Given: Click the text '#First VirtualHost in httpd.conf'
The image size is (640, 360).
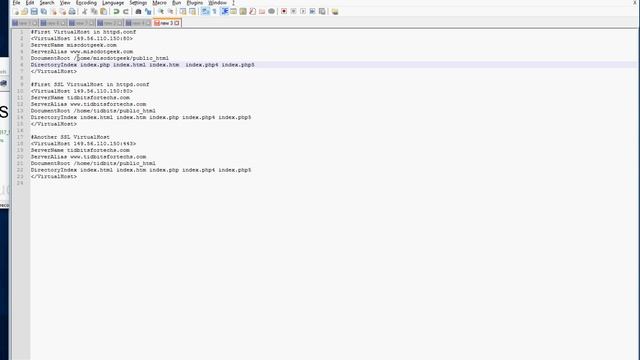Looking at the screenshot, I should 83,32.
